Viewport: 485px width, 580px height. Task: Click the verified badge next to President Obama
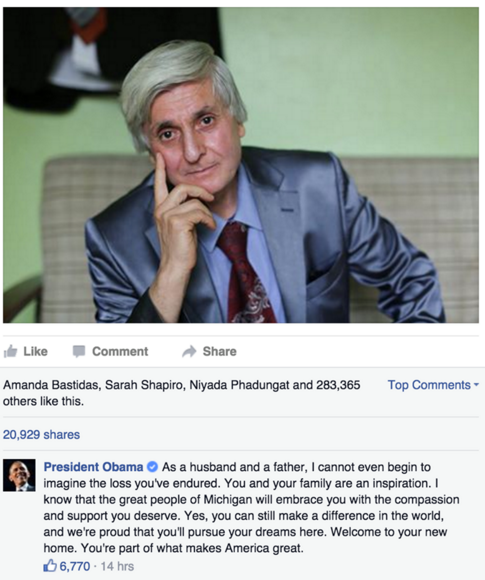point(152,467)
